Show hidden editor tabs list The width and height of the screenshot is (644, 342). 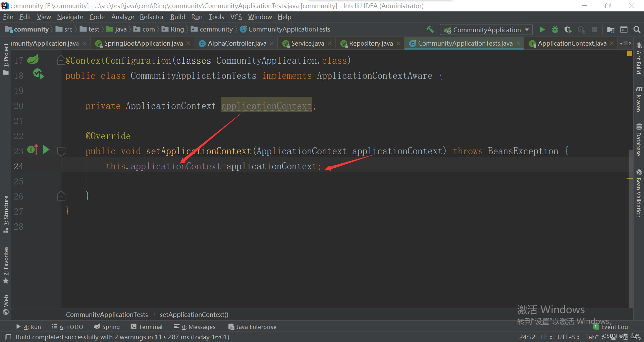tap(626, 44)
